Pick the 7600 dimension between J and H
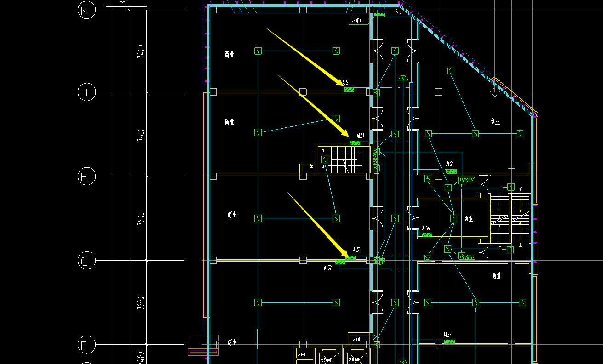Image resolution: width=603 pixels, height=364 pixels. (141, 134)
